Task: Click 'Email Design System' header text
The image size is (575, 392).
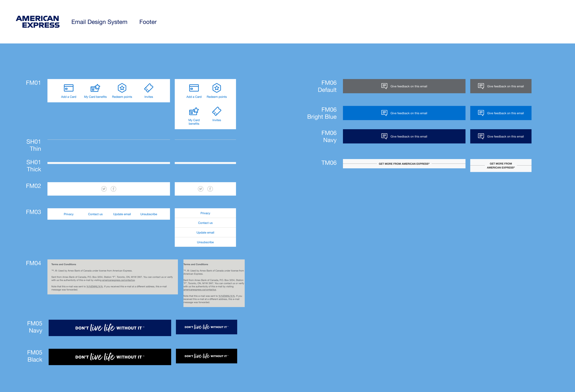Action: coord(99,22)
